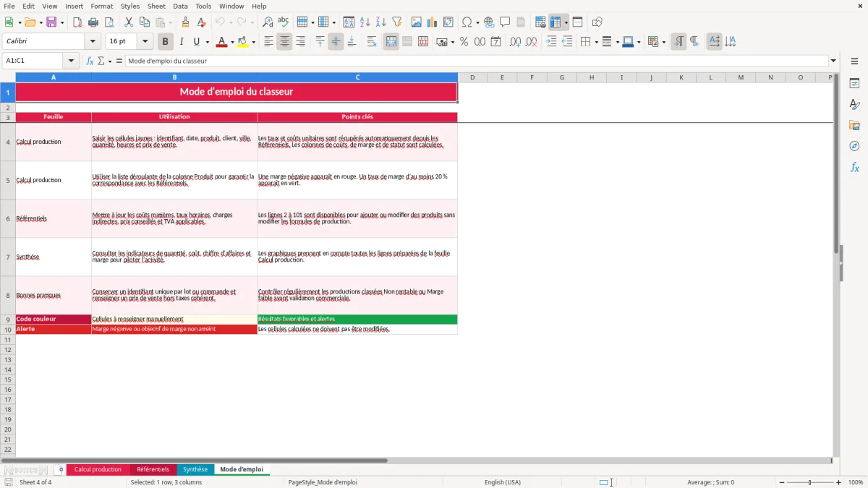Toggle Center Horizontally alignment
Image resolution: width=868 pixels, height=488 pixels.
click(284, 42)
